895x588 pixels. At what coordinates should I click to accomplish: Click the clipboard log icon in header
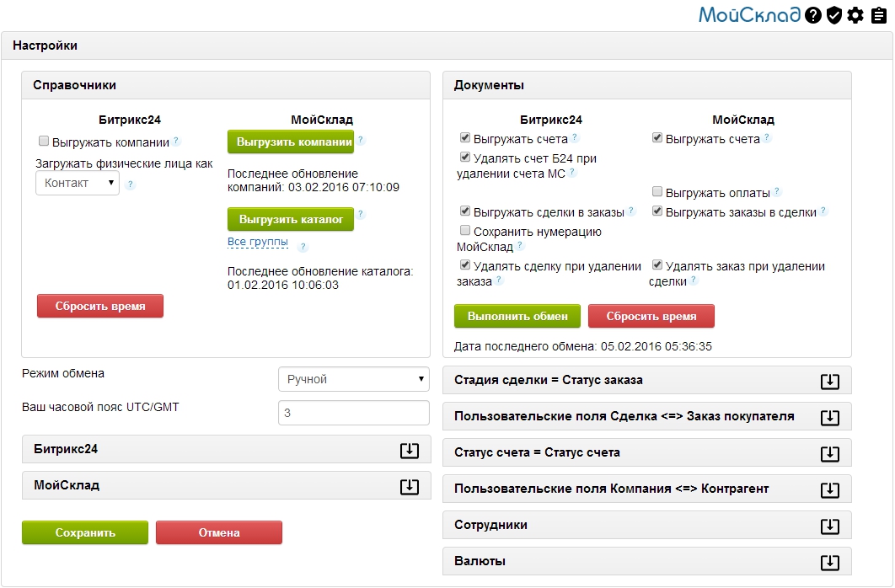tap(878, 15)
